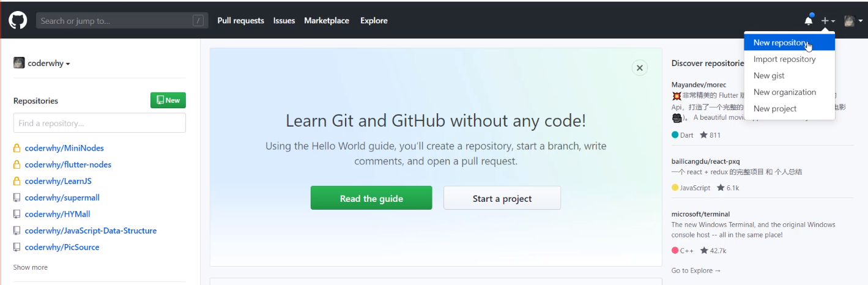
Task: Focus the Find a repository field
Action: pyautogui.click(x=100, y=123)
